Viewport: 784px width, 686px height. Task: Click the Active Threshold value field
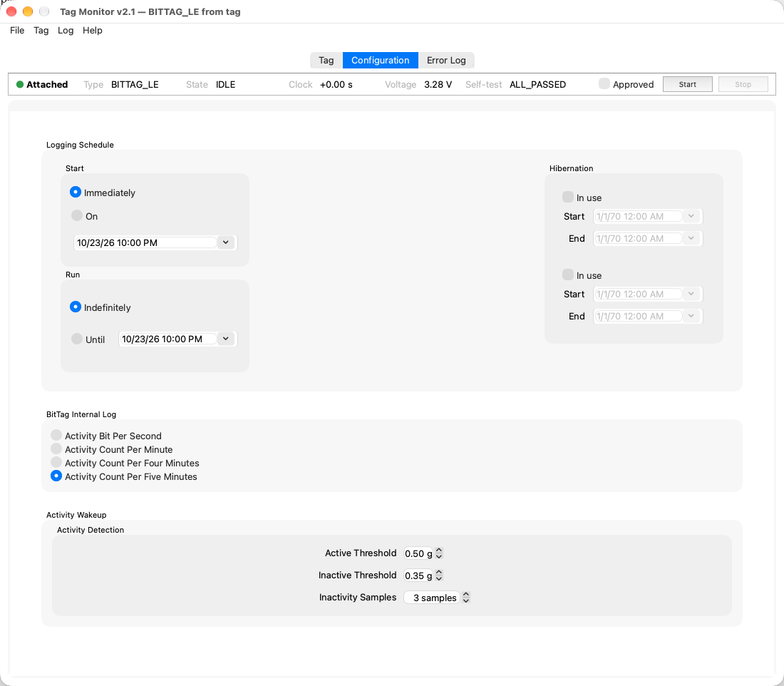418,553
